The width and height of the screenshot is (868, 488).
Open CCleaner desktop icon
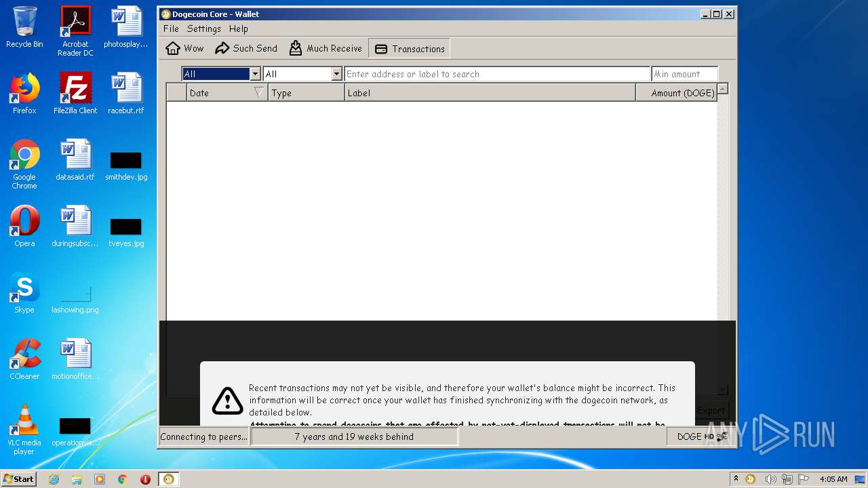click(x=24, y=359)
